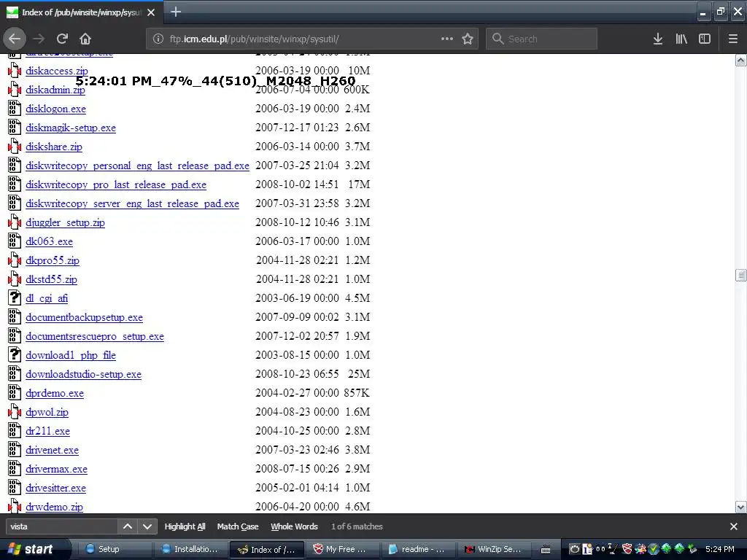Download dpwol.zip
The width and height of the screenshot is (747, 560).
click(x=47, y=413)
